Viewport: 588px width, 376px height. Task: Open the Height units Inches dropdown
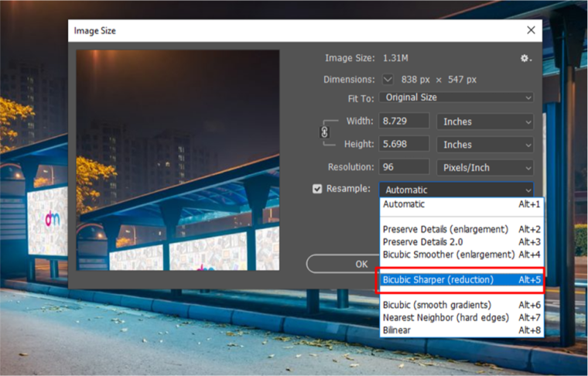[485, 145]
